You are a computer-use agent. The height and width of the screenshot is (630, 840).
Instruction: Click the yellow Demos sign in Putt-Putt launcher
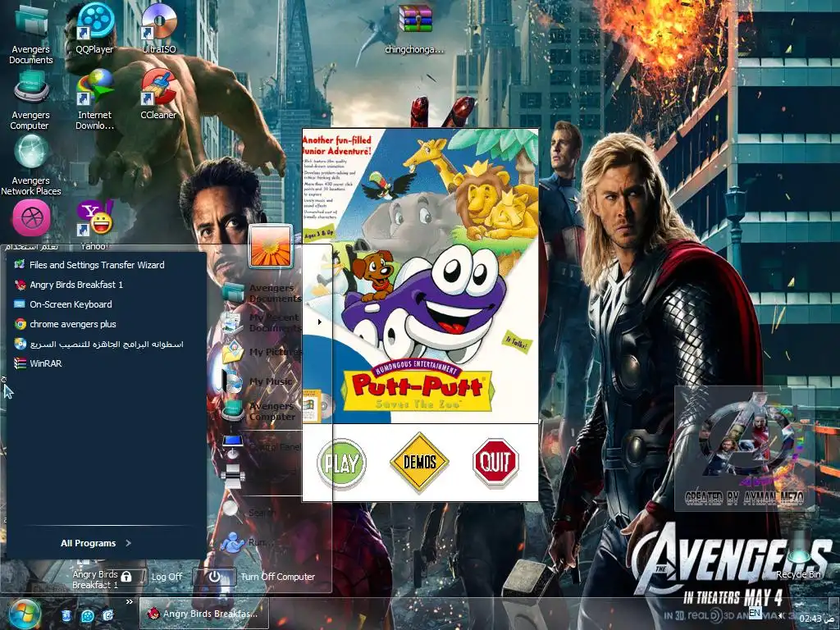point(420,462)
